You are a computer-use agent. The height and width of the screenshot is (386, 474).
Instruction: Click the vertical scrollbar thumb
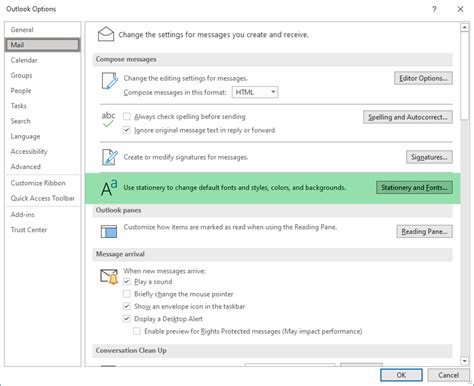click(x=465, y=76)
